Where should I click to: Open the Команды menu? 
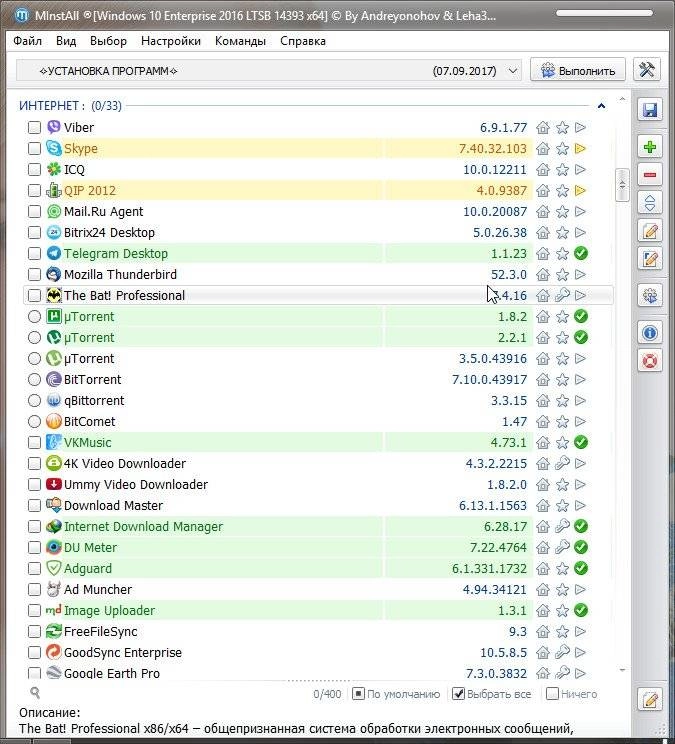click(240, 41)
